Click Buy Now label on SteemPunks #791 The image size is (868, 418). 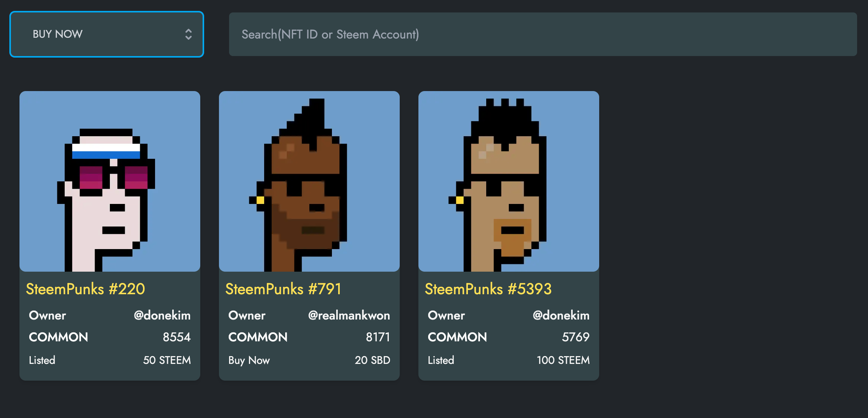point(249,360)
